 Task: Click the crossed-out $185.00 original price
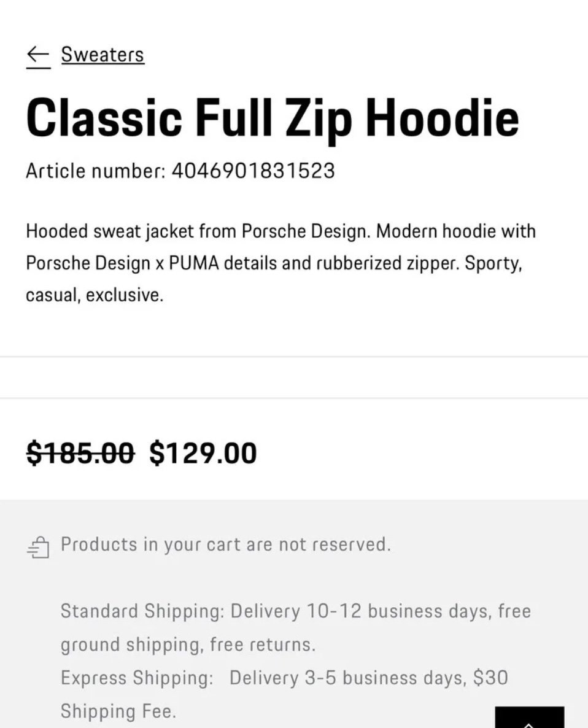[81, 453]
